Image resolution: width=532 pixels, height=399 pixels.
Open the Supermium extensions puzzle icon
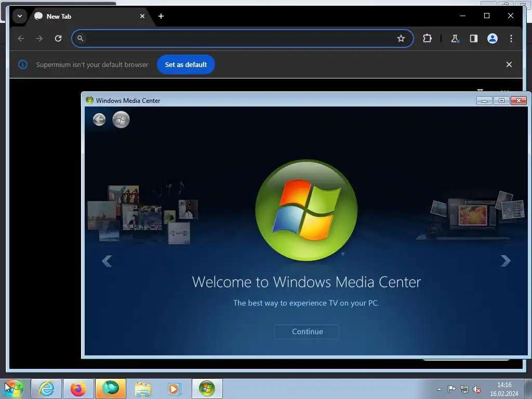[x=427, y=38]
